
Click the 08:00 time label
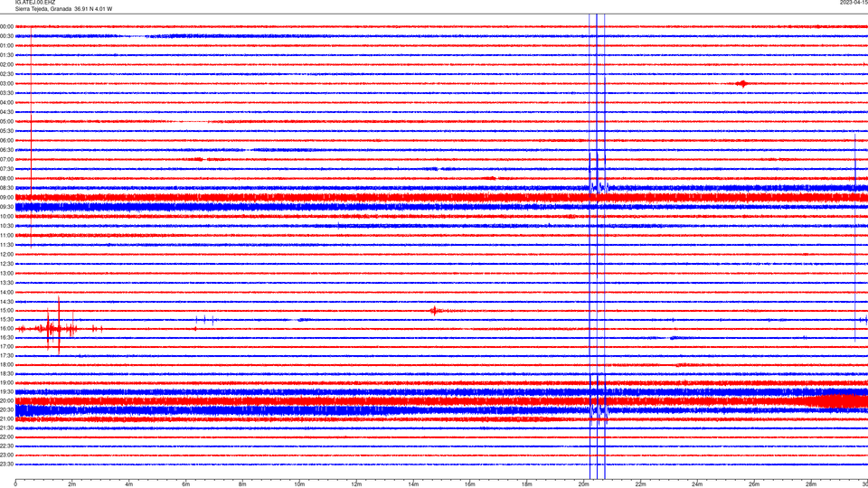click(6, 178)
